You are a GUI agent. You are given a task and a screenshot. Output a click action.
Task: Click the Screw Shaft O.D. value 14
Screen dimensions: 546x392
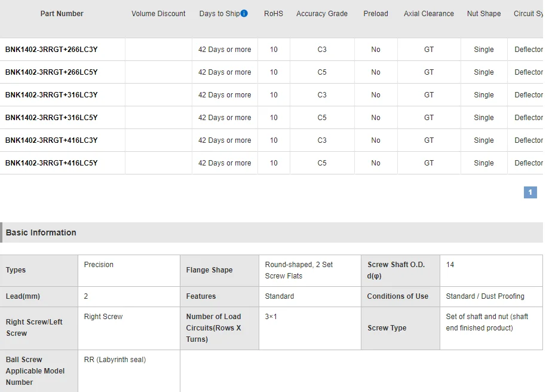(x=450, y=265)
